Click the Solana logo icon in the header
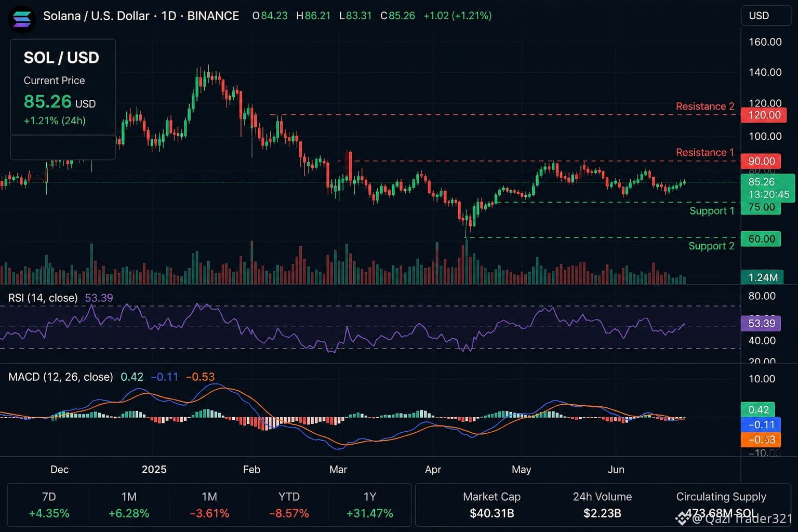This screenshot has width=798, height=532. 22,18
